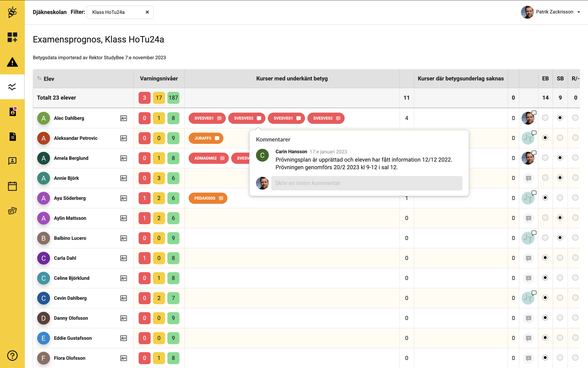Screen dimensions: 588x368
Task: Open JURAFF0 course tag for Aleksandar Petrovic
Action: tap(206, 138)
